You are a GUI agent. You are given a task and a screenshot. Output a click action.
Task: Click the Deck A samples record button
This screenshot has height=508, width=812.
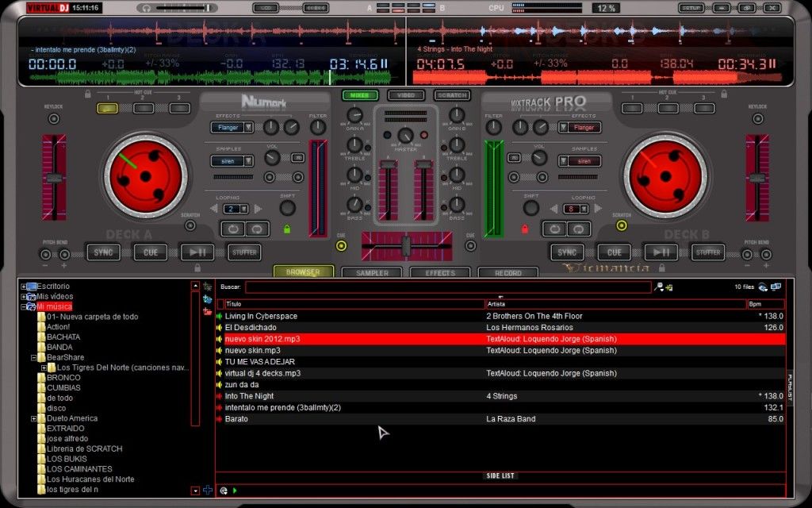(298, 158)
